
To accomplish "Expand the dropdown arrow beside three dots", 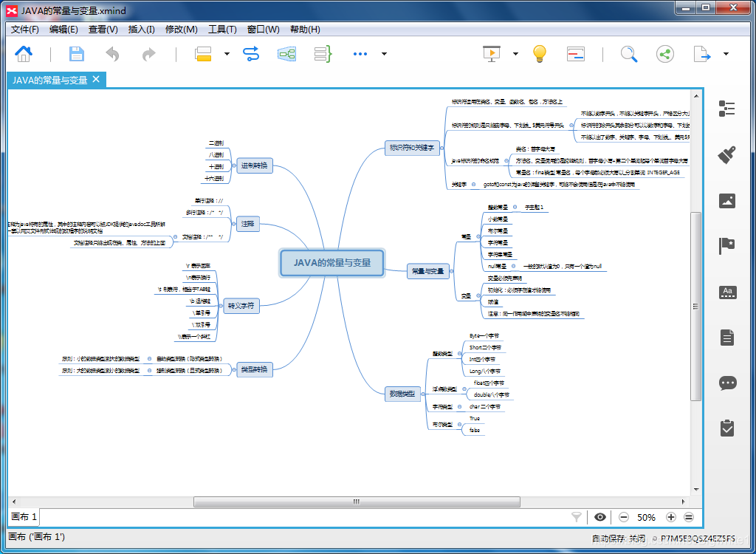I will (384, 54).
